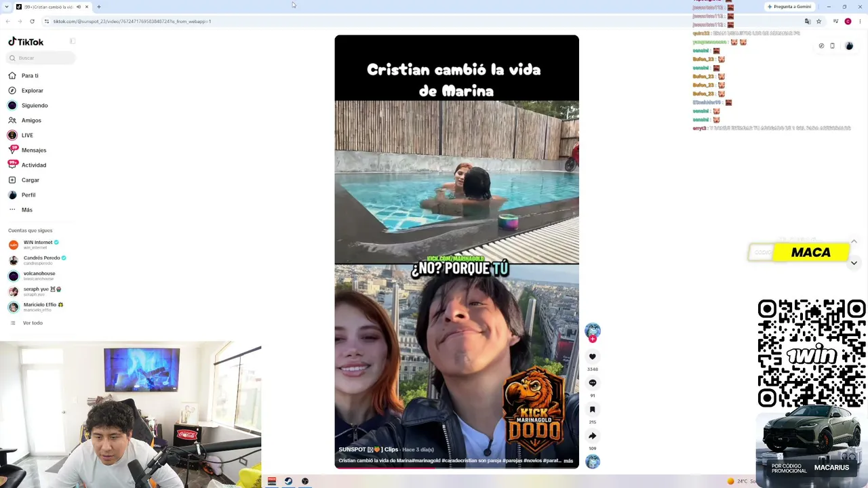The width and height of the screenshot is (868, 488).
Task: Open the Actividad notifications
Action: pyautogui.click(x=34, y=165)
